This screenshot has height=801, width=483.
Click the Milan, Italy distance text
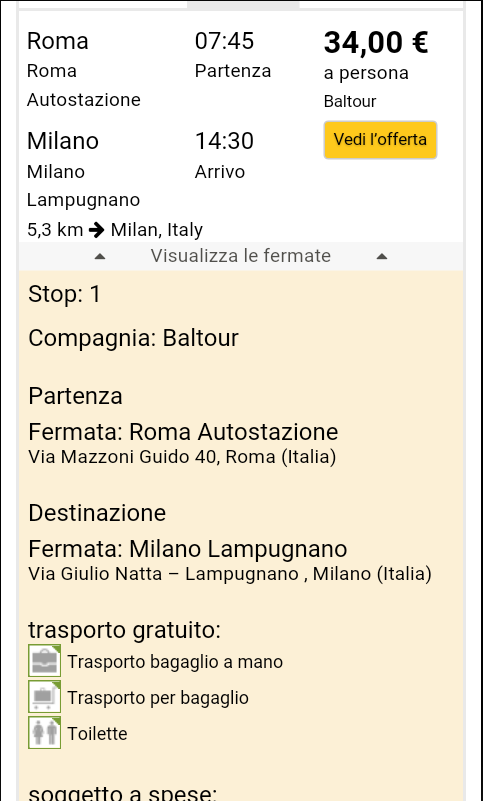[x=157, y=230]
